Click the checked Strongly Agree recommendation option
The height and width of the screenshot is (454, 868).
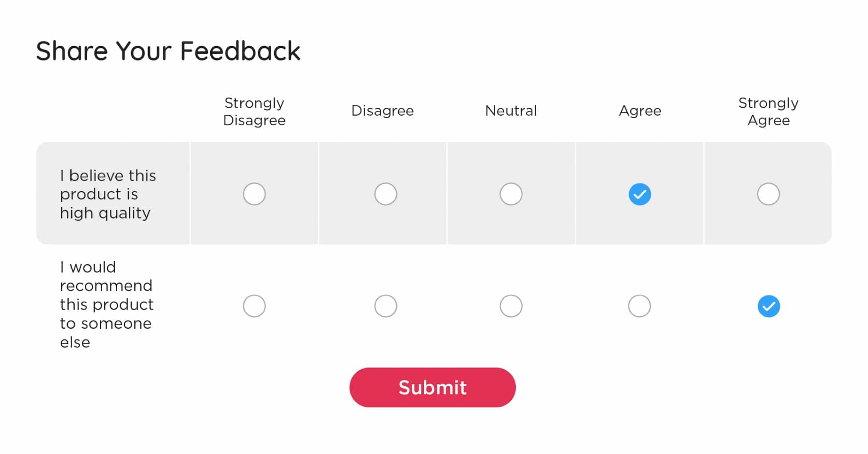(x=768, y=305)
